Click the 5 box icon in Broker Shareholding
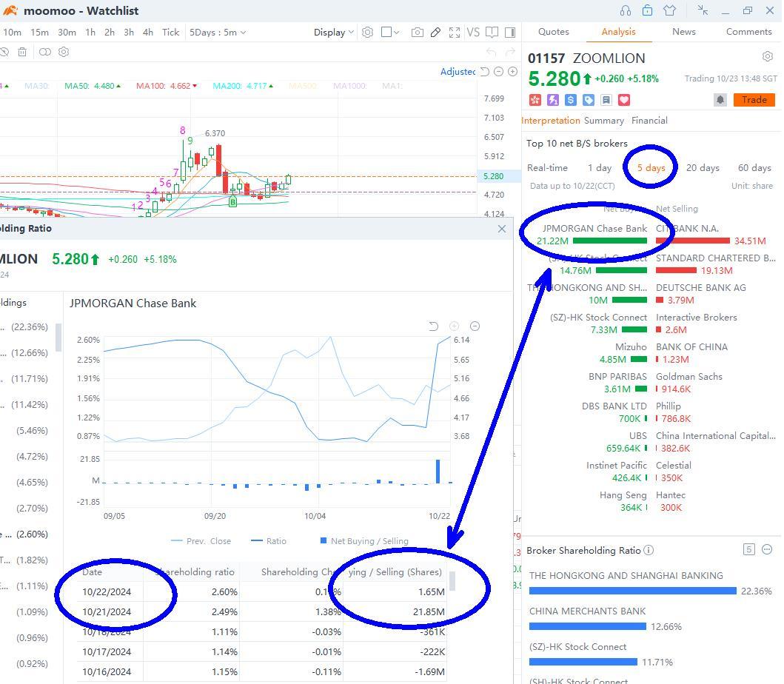Viewport: 784px width, 684px height. [749, 549]
